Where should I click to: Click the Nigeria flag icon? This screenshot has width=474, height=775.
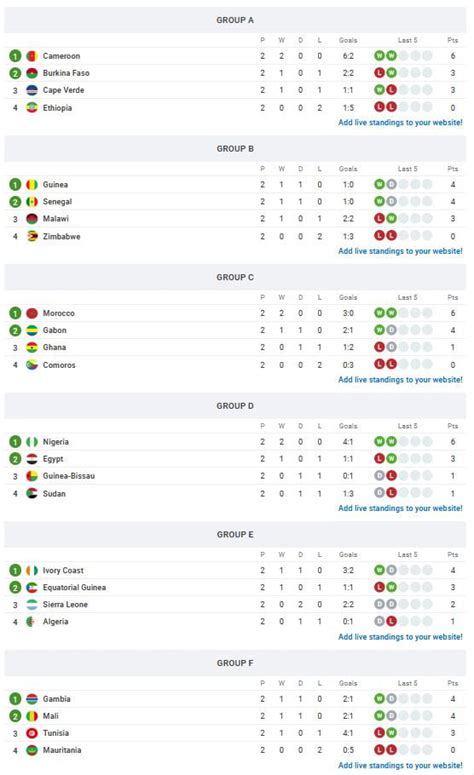pyautogui.click(x=32, y=441)
